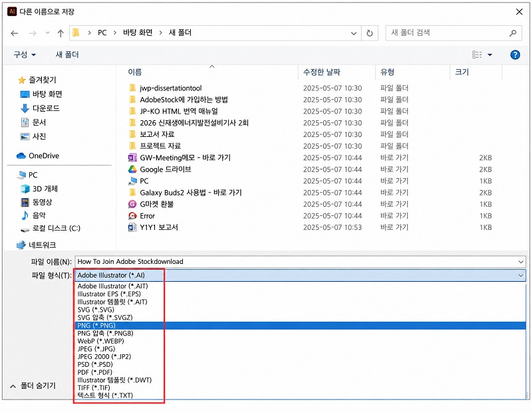Click the Back navigation arrow
Screen dimensions: 532x412
[14, 33]
